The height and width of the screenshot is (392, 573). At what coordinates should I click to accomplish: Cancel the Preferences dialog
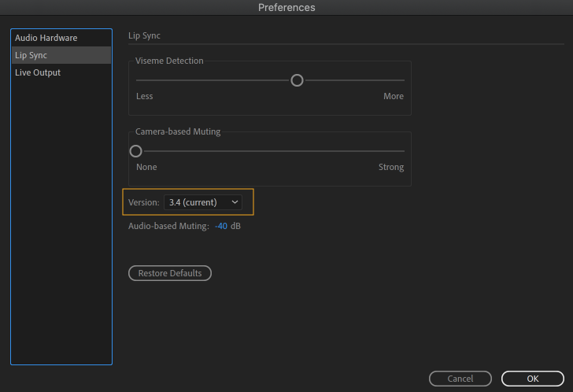(460, 379)
